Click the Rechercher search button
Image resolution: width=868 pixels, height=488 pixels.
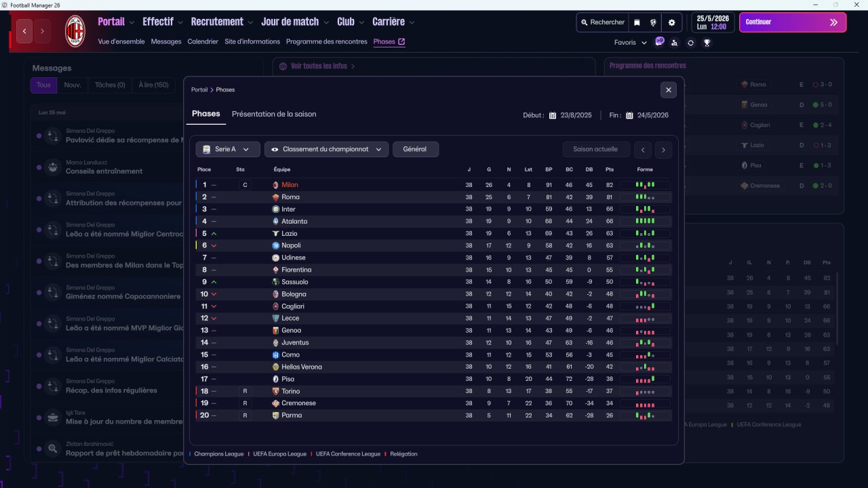[603, 22]
